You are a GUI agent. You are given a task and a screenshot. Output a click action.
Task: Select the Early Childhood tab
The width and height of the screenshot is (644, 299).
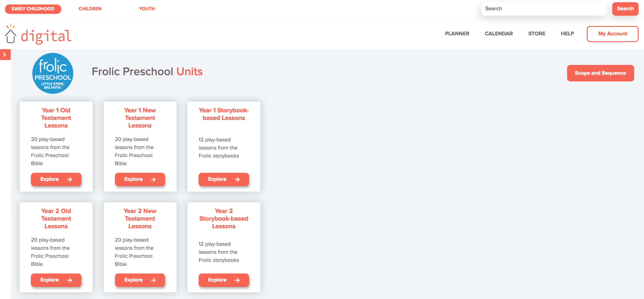coord(33,9)
